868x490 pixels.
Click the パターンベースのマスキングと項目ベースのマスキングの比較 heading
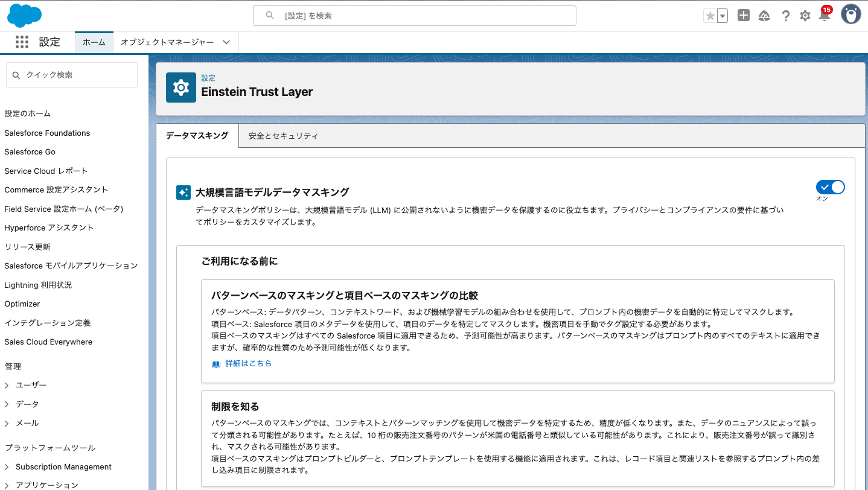click(x=345, y=296)
